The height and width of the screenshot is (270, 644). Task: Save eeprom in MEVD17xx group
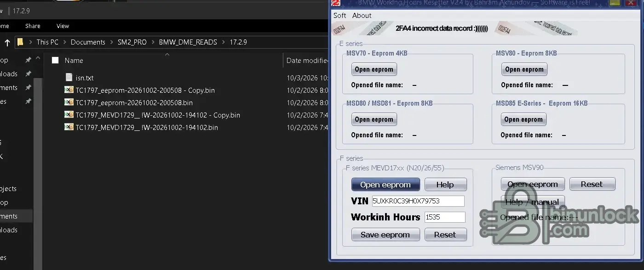pyautogui.click(x=385, y=235)
